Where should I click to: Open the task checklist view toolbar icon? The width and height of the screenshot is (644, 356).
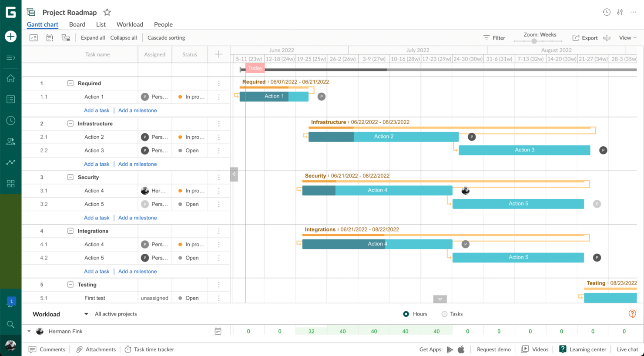33,37
